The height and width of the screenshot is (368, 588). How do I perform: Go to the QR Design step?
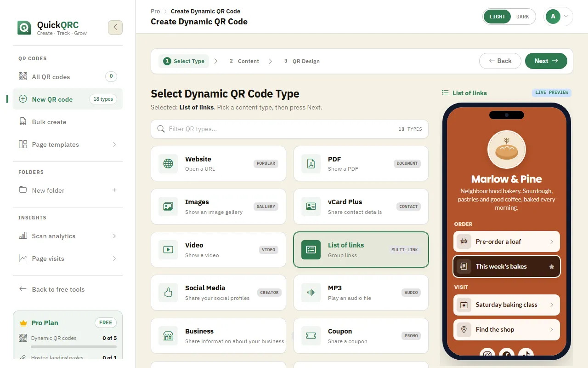(302, 61)
